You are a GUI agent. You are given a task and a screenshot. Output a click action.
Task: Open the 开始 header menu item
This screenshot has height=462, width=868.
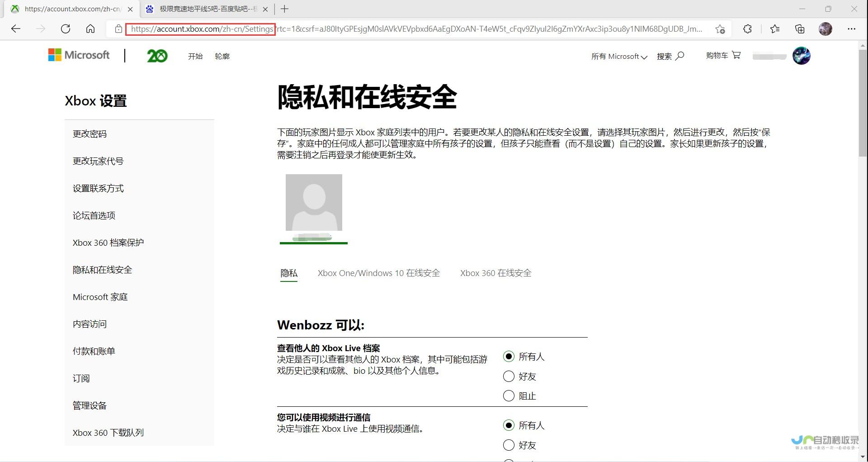[x=195, y=56]
